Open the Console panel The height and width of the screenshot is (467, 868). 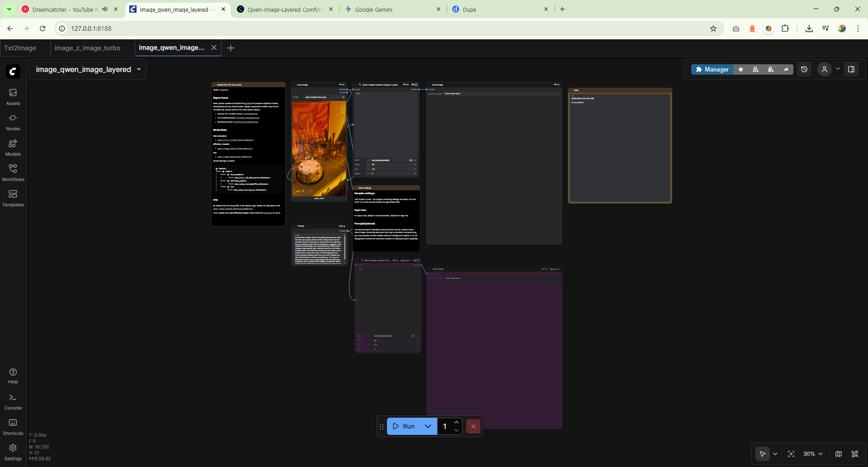[13, 401]
